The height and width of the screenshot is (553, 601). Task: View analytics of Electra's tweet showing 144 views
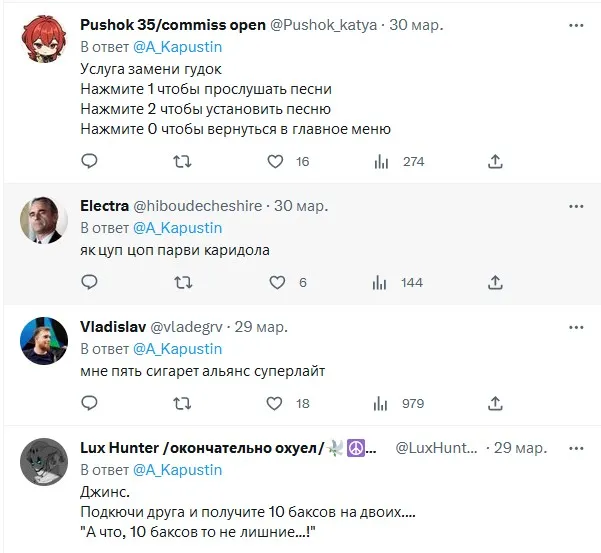coord(381,282)
